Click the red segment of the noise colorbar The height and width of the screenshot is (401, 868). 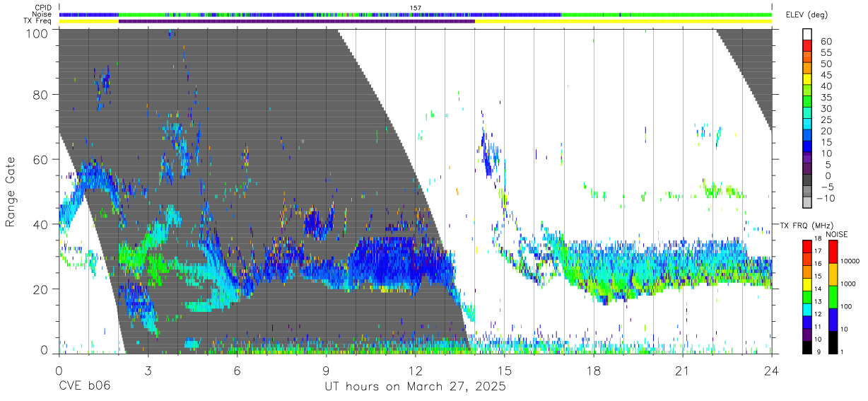[832, 252]
